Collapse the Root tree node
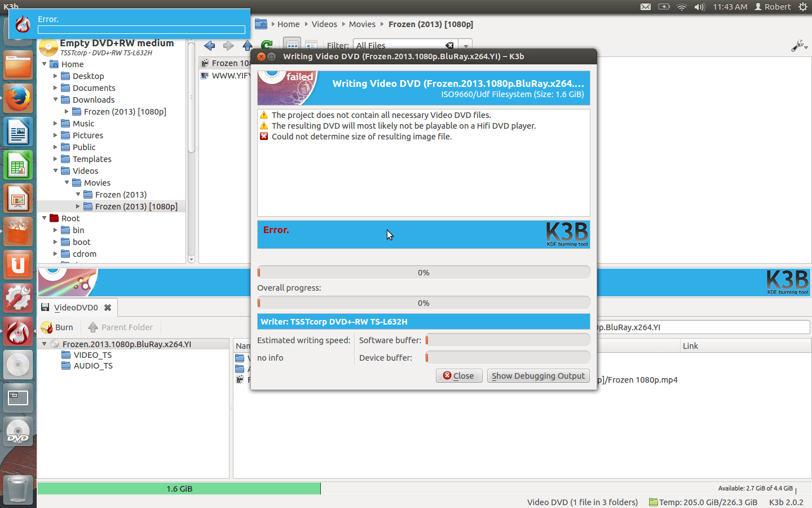This screenshot has width=812, height=508. point(45,218)
